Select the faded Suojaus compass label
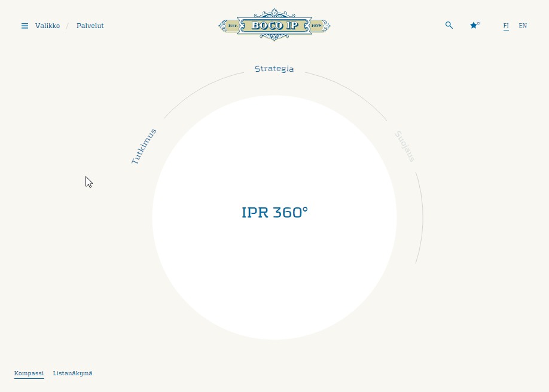Image resolution: width=549 pixels, height=392 pixels. pyautogui.click(x=405, y=146)
